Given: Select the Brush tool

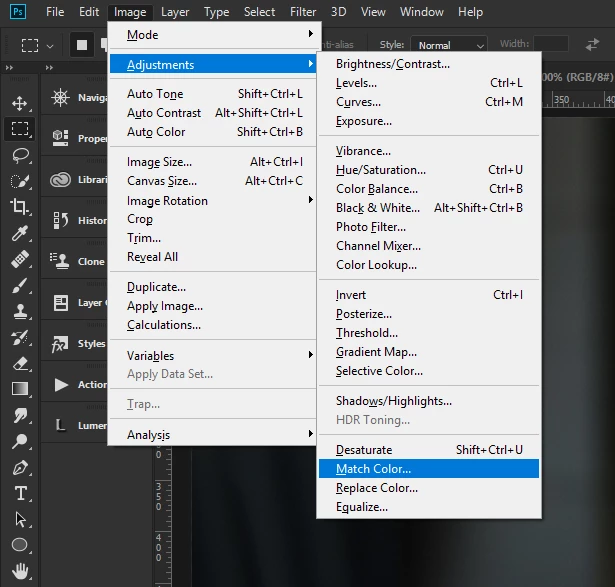Looking at the screenshot, I should 20,285.
